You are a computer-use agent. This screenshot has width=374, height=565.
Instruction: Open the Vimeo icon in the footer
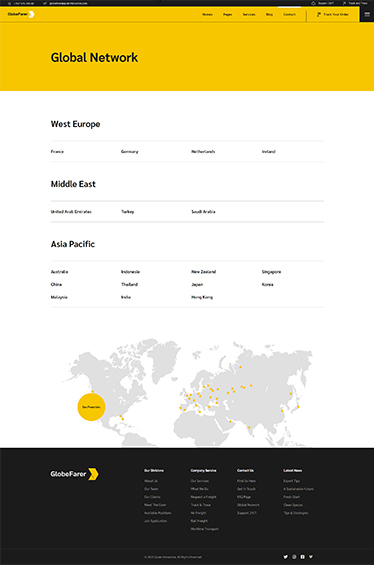[311, 557]
